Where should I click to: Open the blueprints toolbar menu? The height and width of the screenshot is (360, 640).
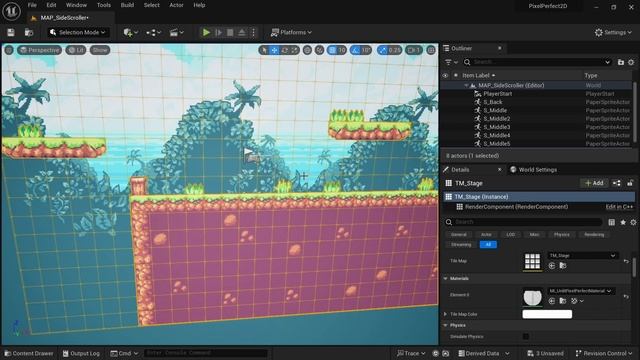[x=153, y=32]
